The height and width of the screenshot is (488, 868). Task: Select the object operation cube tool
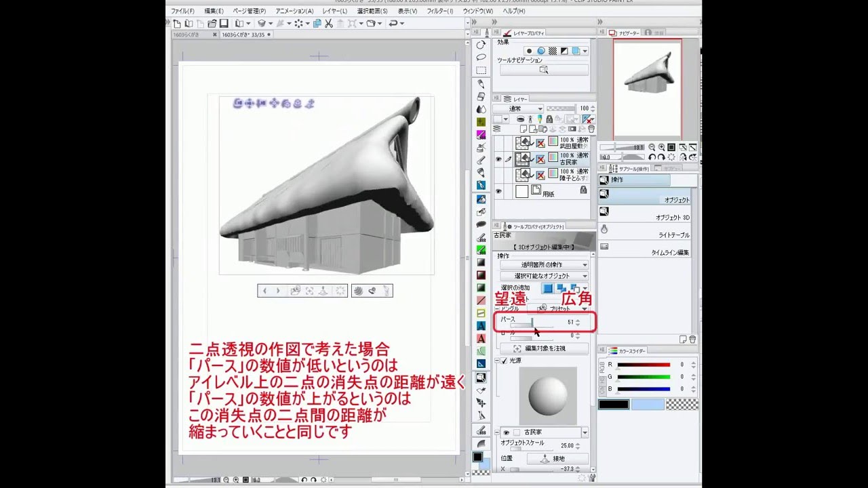(481, 378)
